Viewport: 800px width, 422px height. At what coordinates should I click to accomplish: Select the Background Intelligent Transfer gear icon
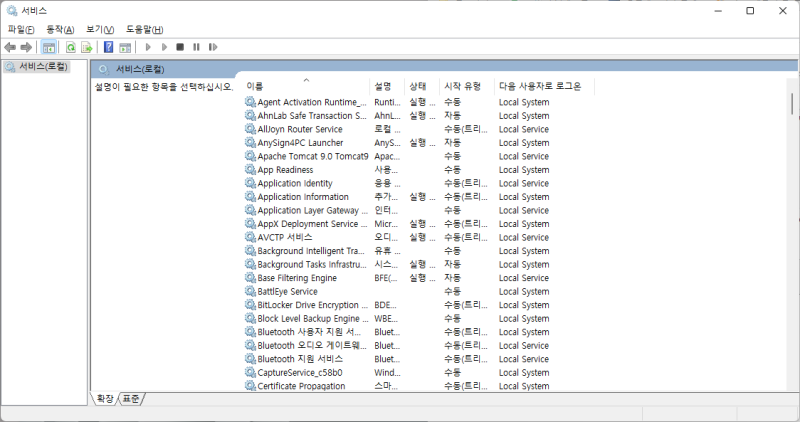point(250,251)
